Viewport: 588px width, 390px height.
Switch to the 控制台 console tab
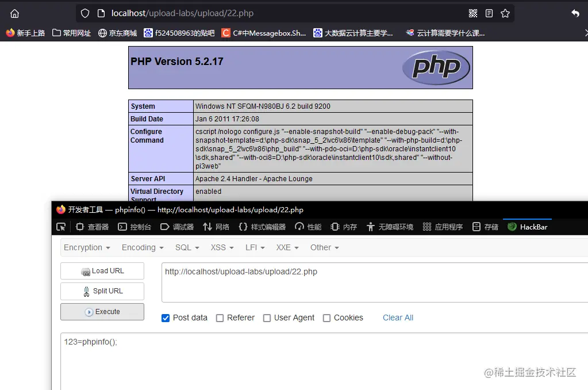(x=134, y=227)
